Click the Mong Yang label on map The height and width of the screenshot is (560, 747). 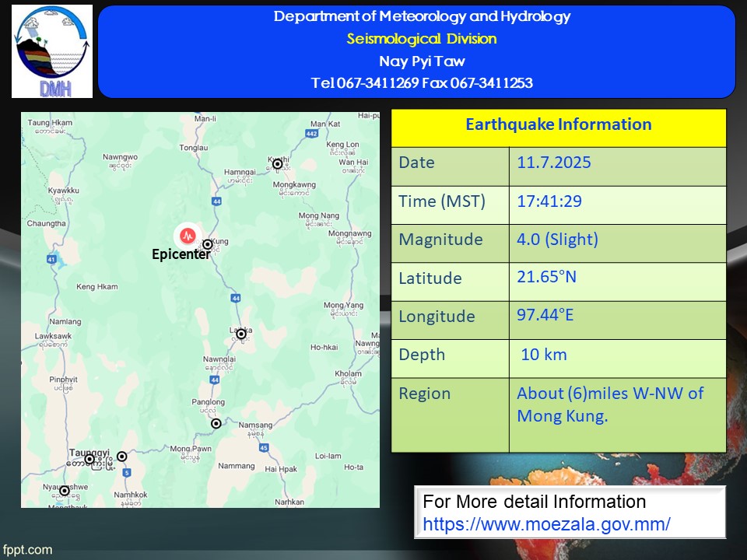[343, 305]
